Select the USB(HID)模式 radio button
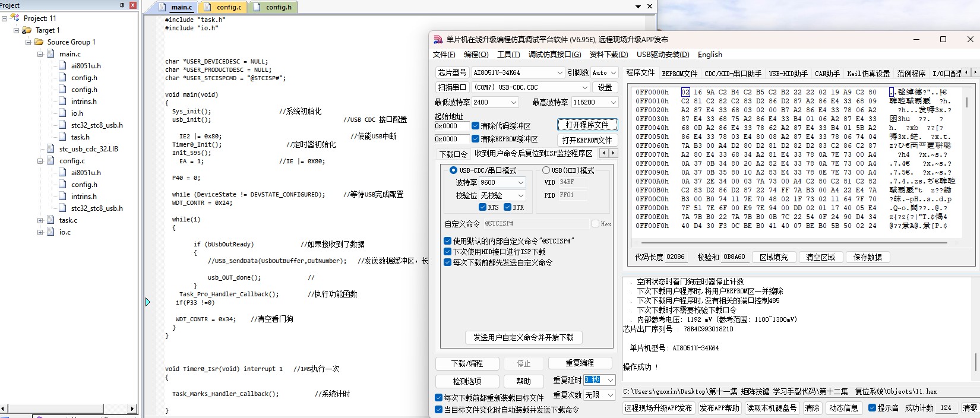This screenshot has height=418, width=980. pyautogui.click(x=546, y=170)
